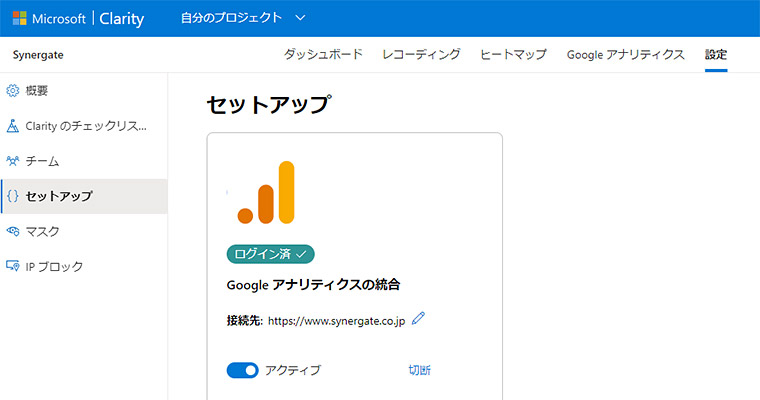This screenshot has width=760, height=400.
Task: Click the Google Analytics bar chart logo
Action: 266,192
